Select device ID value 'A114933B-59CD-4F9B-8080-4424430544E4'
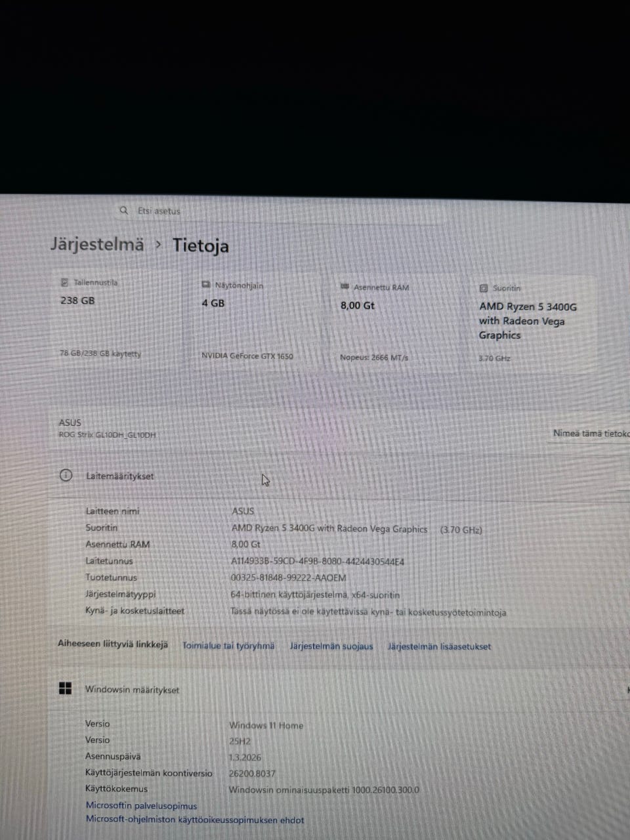630x840 pixels. pyautogui.click(x=318, y=562)
